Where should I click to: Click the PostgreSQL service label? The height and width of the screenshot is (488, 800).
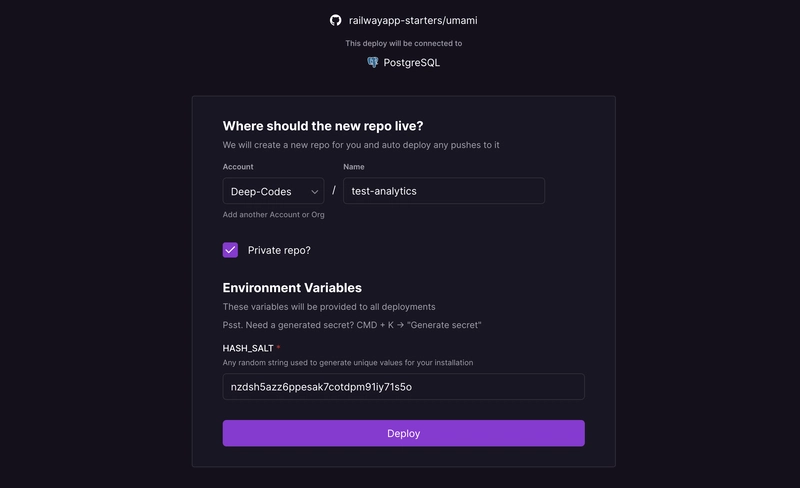[411, 62]
